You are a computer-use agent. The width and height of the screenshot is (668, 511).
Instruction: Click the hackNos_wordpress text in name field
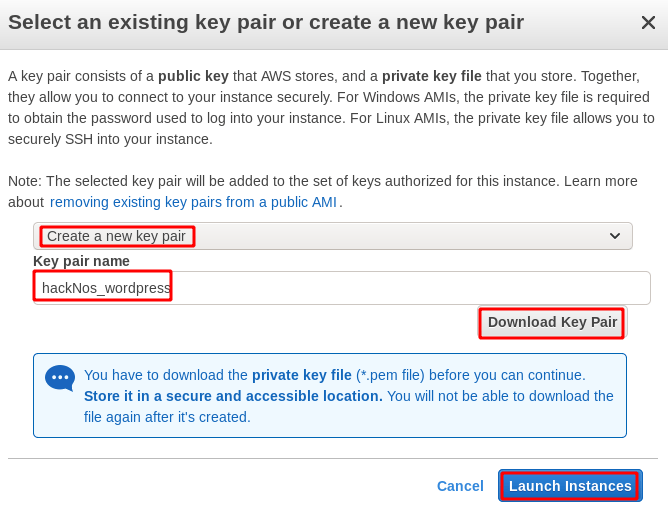(106, 288)
